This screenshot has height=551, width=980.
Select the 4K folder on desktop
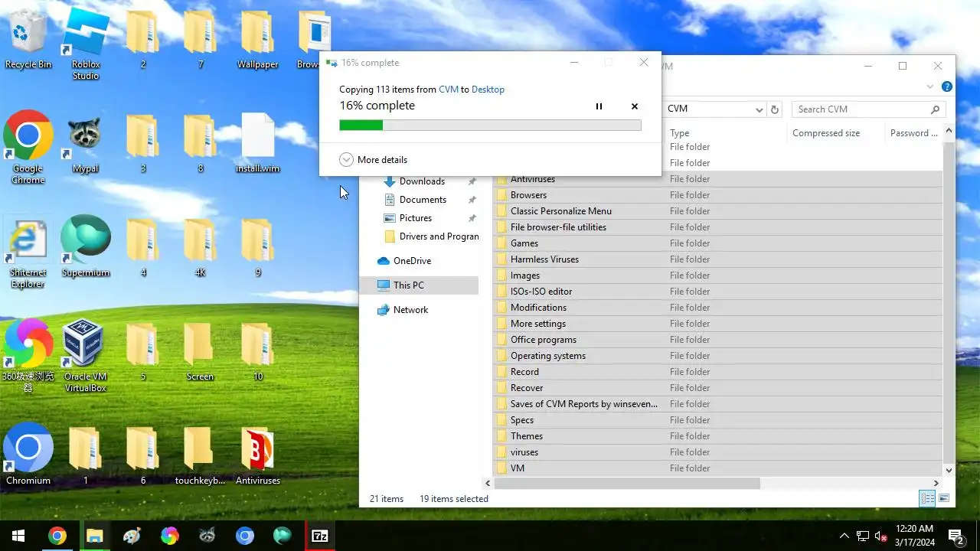(201, 246)
